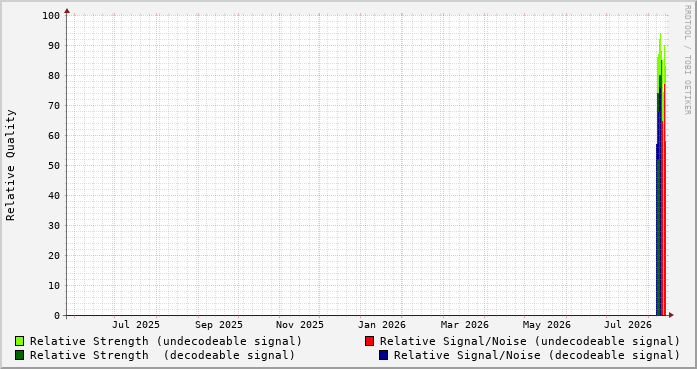Select the Relative Signal/Noise (undecodeable signal) label

coord(530,341)
